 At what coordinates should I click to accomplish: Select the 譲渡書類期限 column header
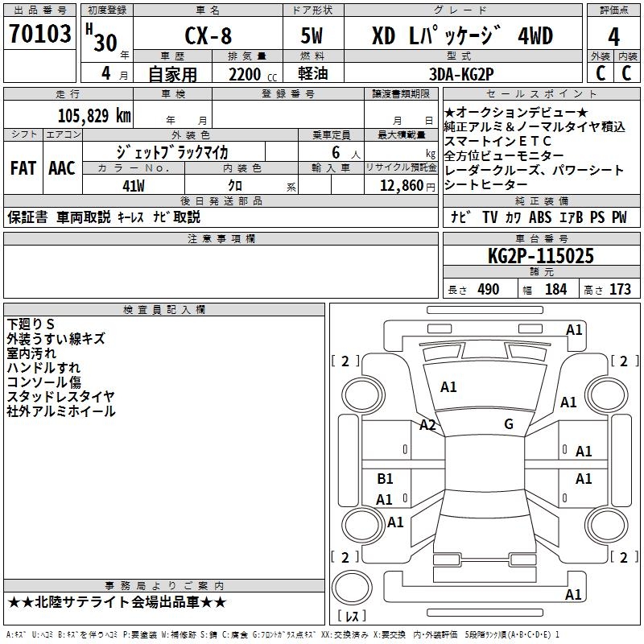[x=401, y=93]
